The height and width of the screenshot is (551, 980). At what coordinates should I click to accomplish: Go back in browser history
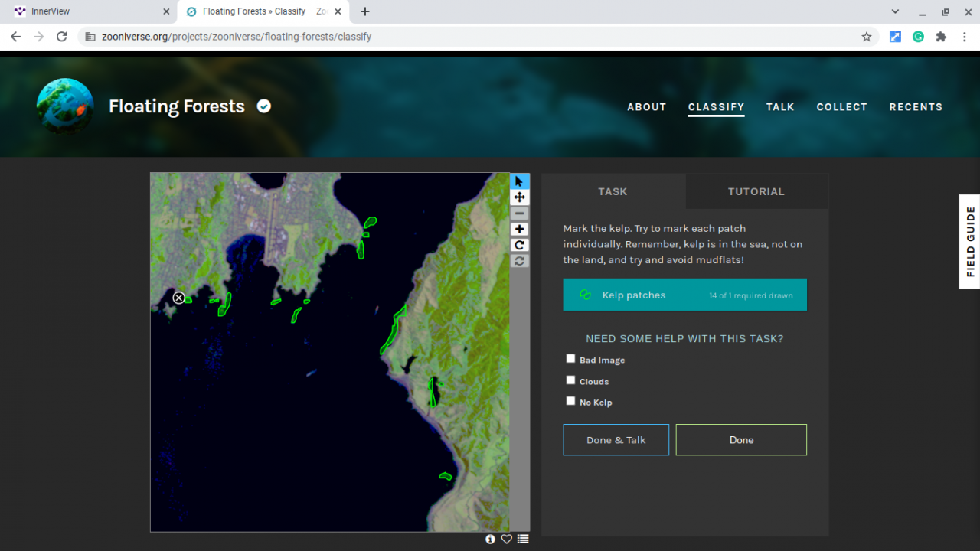[15, 37]
